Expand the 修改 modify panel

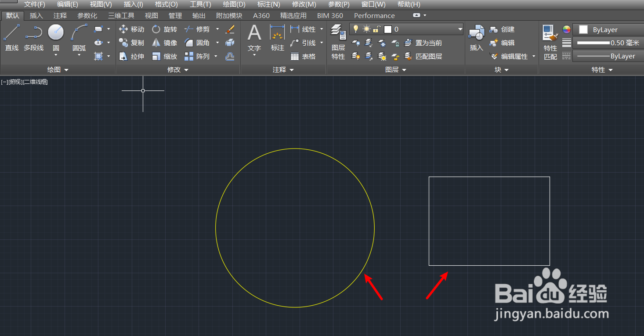(x=178, y=70)
